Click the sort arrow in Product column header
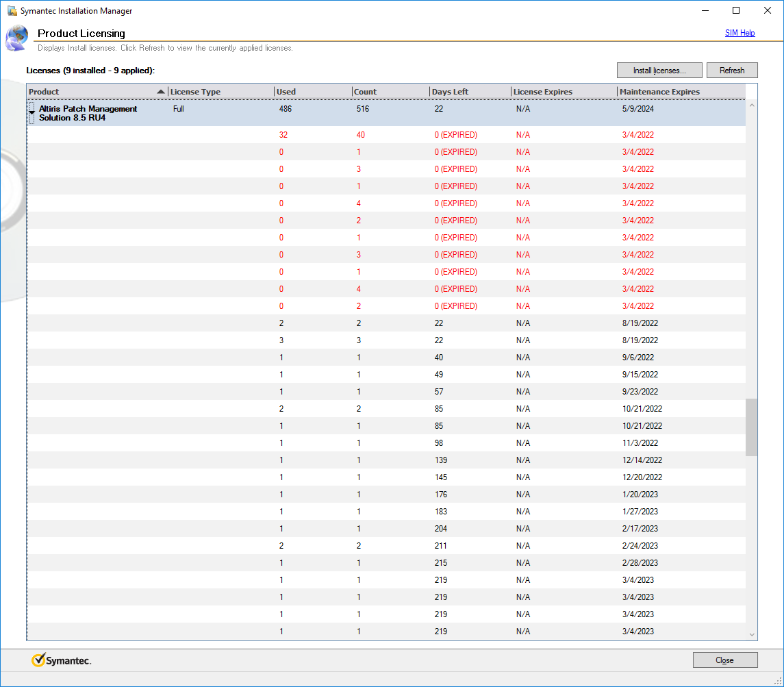Screen dimensions: 784x687 pos(160,92)
